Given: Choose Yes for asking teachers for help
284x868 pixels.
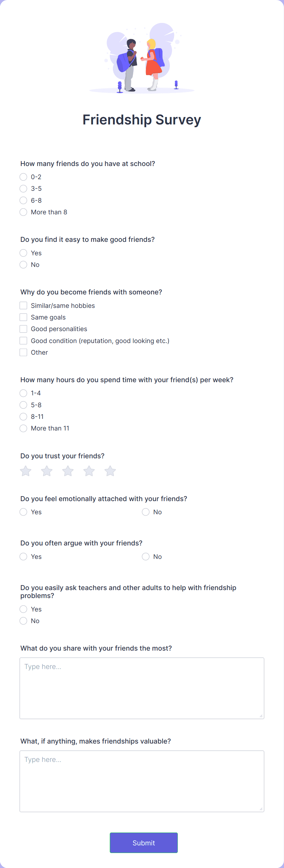Looking at the screenshot, I should [x=23, y=609].
